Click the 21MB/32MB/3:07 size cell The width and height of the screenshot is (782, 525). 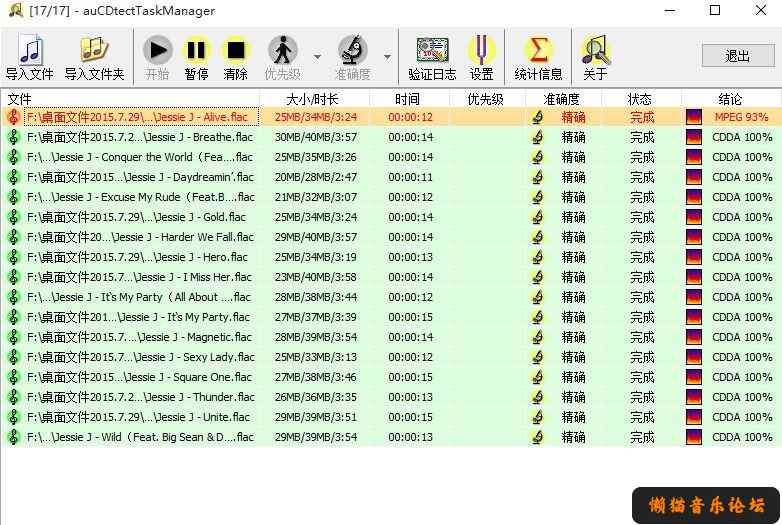(x=316, y=197)
